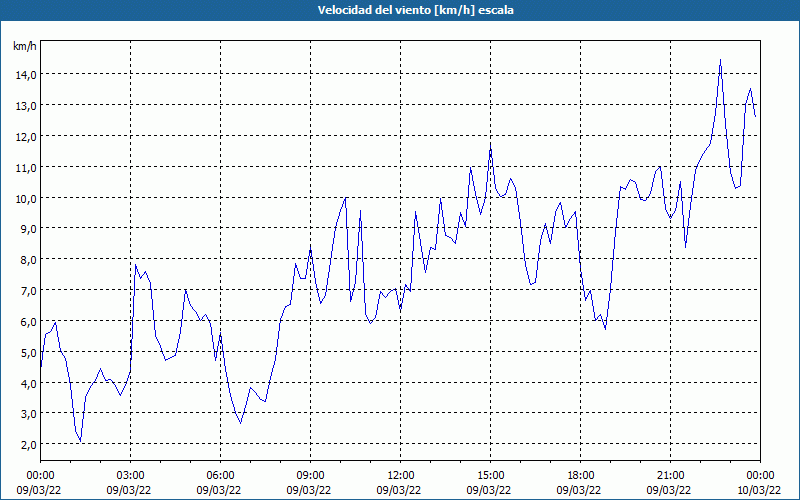The height and width of the screenshot is (500, 800).
Task: Click the 15:00 time axis label
Action: coord(490,476)
